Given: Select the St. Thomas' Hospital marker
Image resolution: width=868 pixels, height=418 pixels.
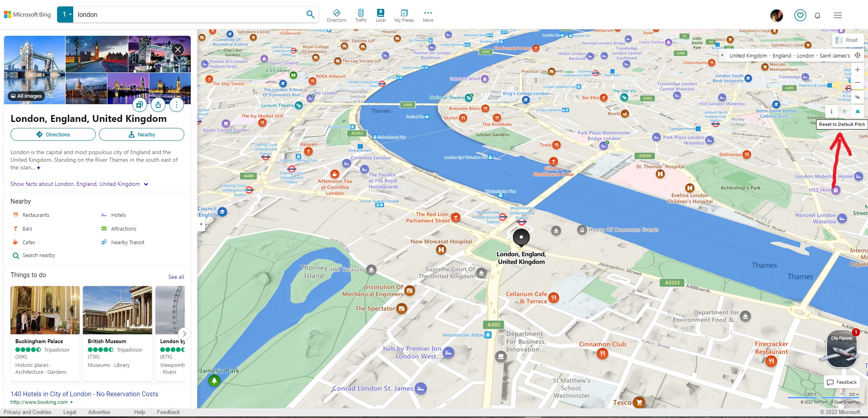Looking at the screenshot, I should click(x=660, y=174).
